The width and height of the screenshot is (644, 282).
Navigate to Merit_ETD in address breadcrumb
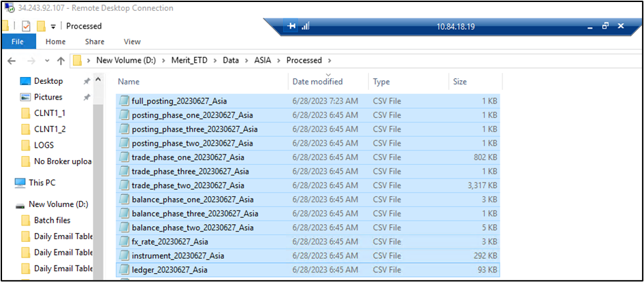(x=191, y=61)
